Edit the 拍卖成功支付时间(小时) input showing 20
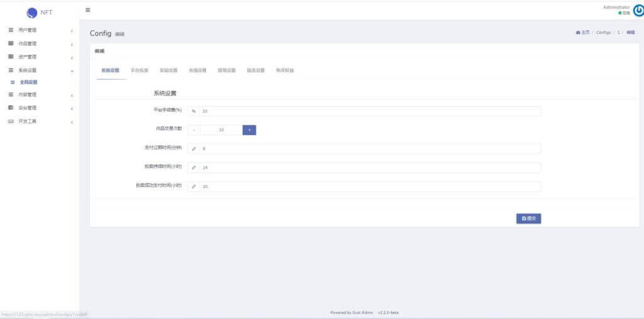The width and height of the screenshot is (644, 319). pos(370,187)
